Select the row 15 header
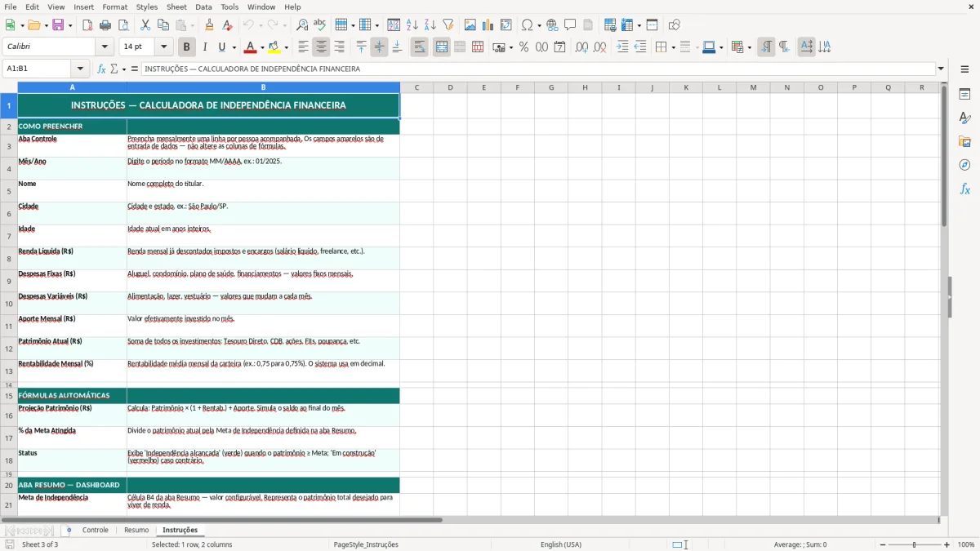The width and height of the screenshot is (980, 551). [x=9, y=396]
